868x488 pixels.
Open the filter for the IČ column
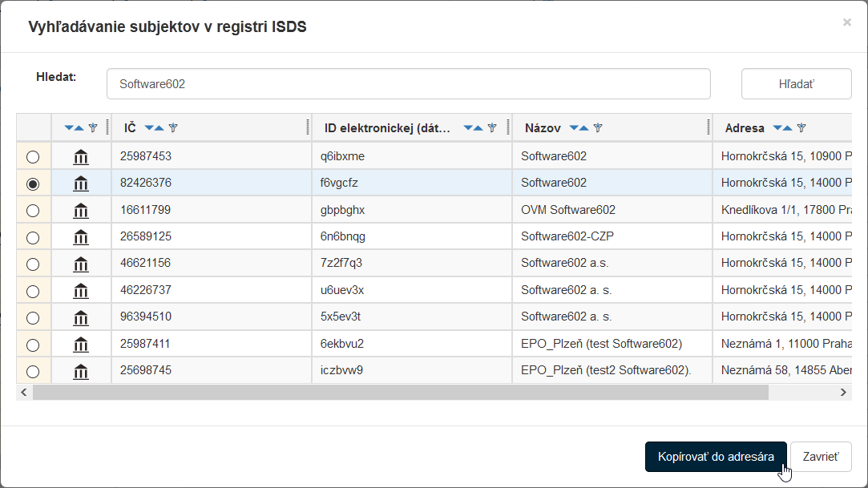coord(173,128)
